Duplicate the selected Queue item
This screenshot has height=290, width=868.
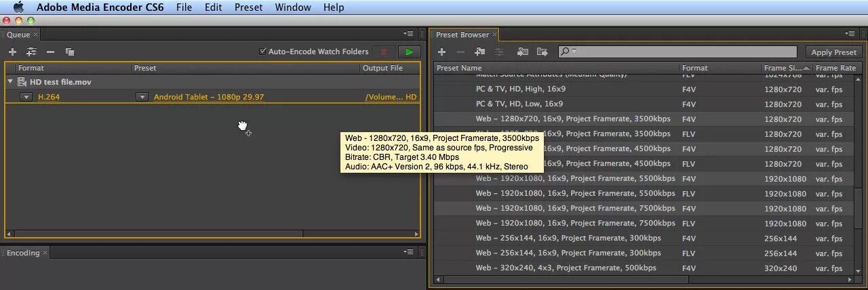point(69,51)
